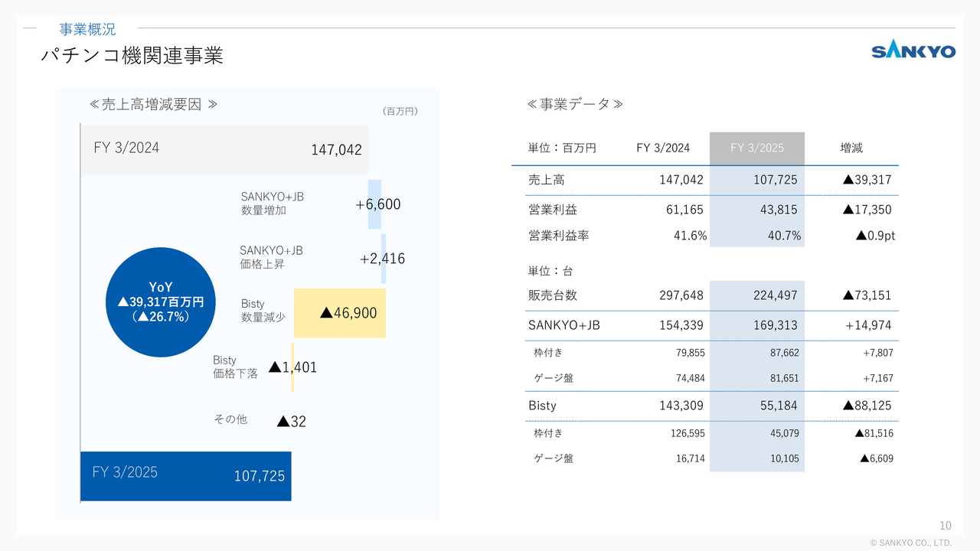Select the 営業利益 row label
This screenshot has width=980, height=551.
[x=553, y=209]
